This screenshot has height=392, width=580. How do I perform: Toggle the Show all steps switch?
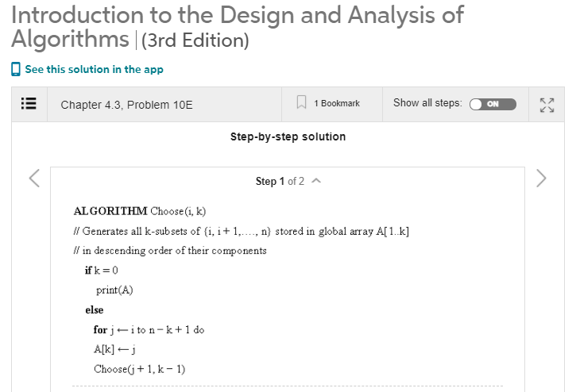pos(493,104)
